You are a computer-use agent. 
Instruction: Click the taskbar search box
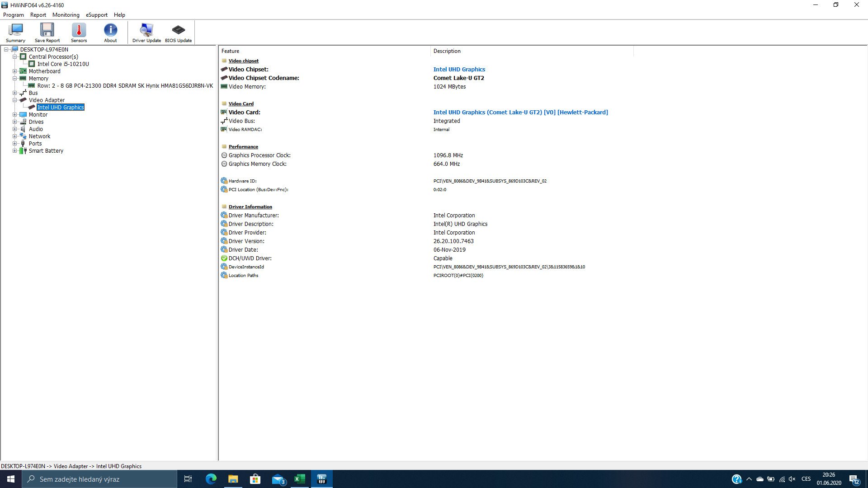click(99, 479)
